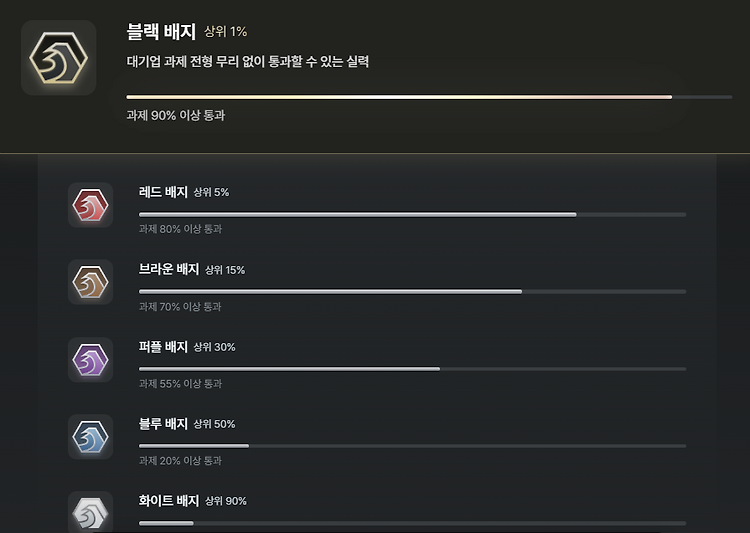Click the blue badge progress bar
750x533 pixels.
pos(412,446)
